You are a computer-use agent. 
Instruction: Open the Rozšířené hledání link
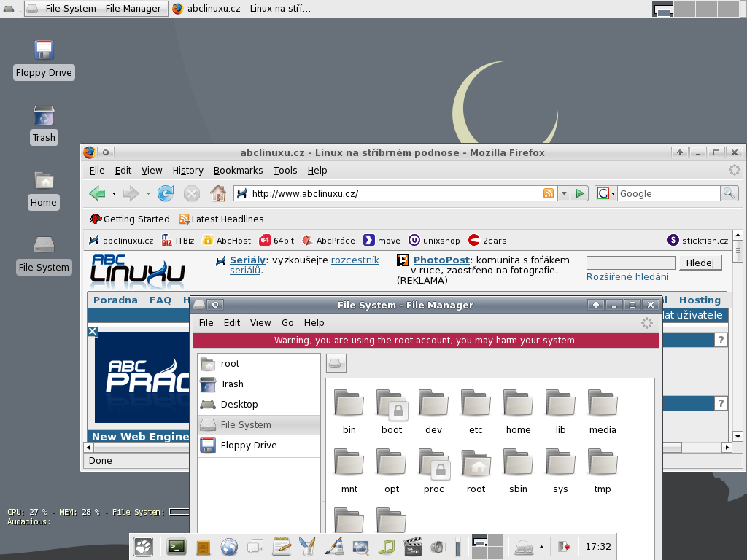click(x=627, y=276)
